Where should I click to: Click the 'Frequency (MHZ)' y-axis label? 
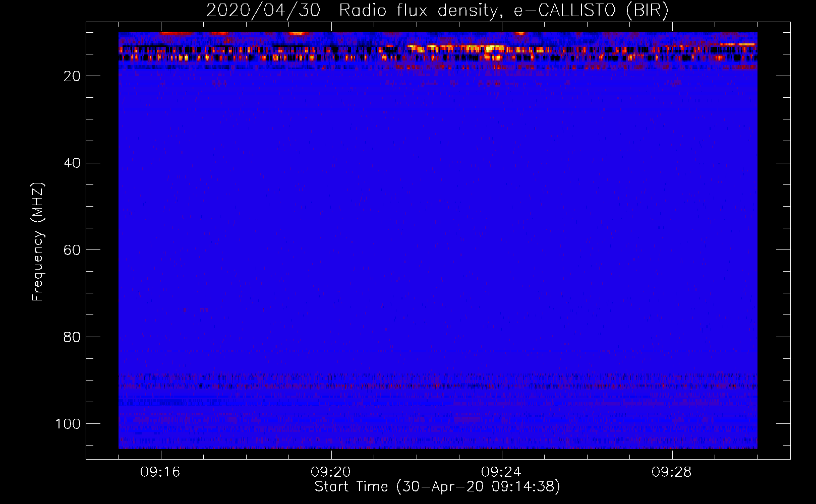click(x=38, y=241)
